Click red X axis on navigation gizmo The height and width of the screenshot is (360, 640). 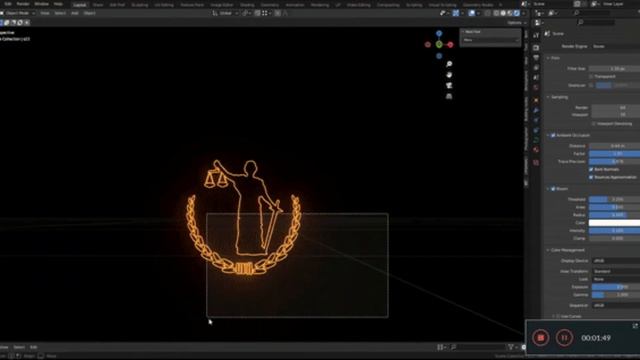click(x=450, y=45)
